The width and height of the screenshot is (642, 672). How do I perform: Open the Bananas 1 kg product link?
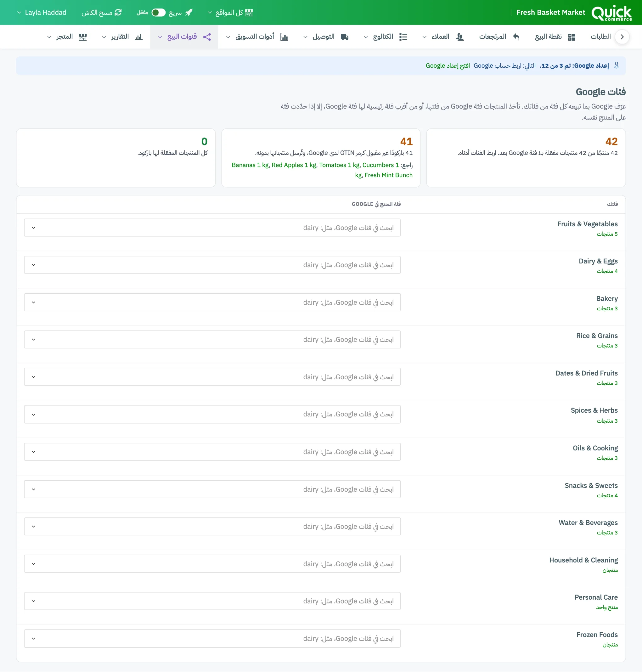click(x=250, y=165)
